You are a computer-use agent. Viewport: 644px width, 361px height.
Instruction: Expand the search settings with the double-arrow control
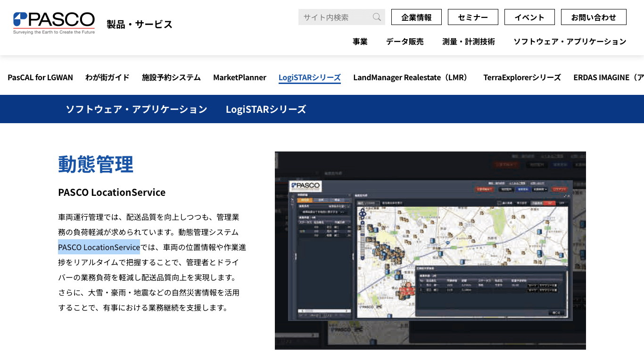343,212
